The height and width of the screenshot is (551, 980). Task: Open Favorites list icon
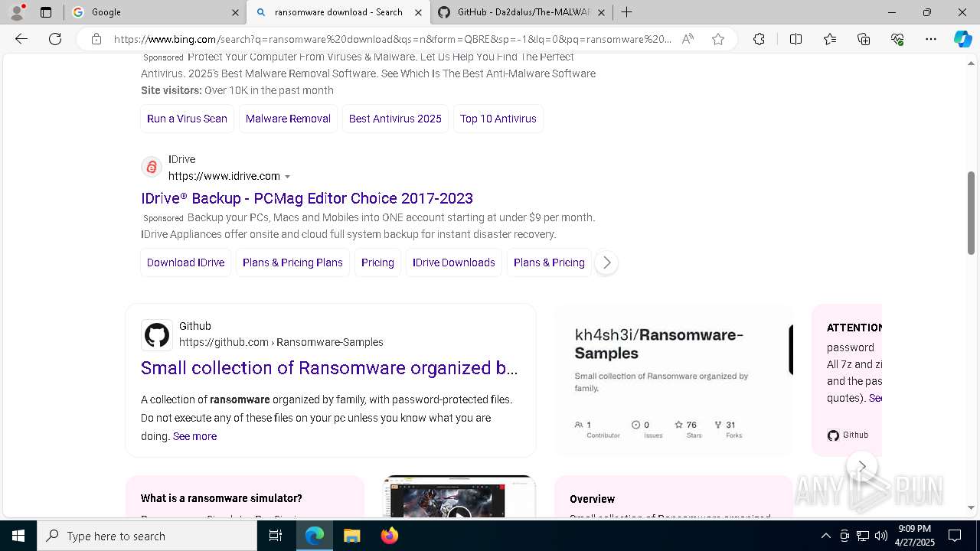(x=830, y=39)
